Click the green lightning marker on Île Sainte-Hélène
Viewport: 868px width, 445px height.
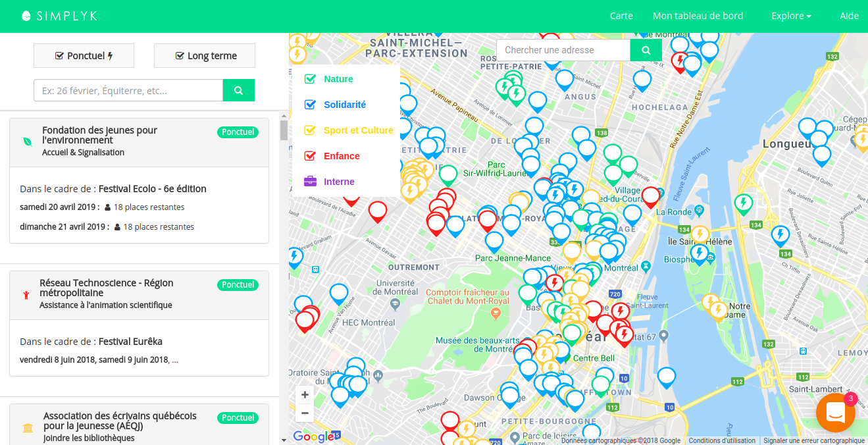(x=743, y=203)
